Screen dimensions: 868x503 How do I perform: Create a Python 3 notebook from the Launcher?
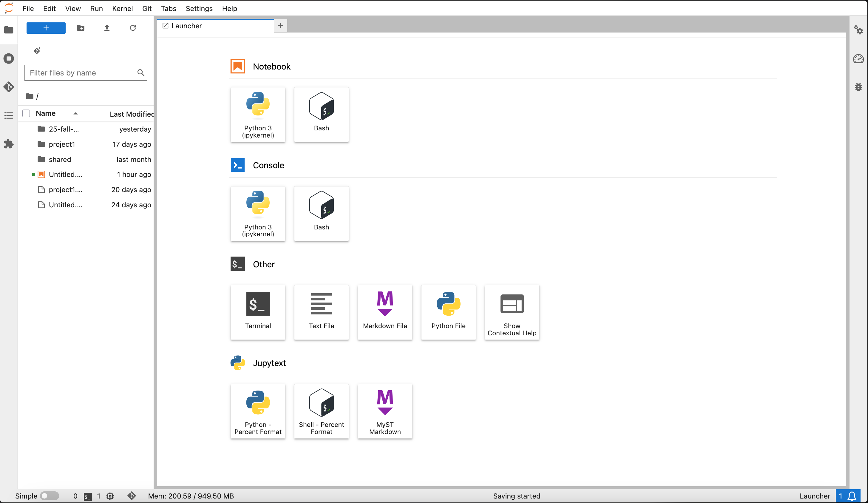[258, 114]
